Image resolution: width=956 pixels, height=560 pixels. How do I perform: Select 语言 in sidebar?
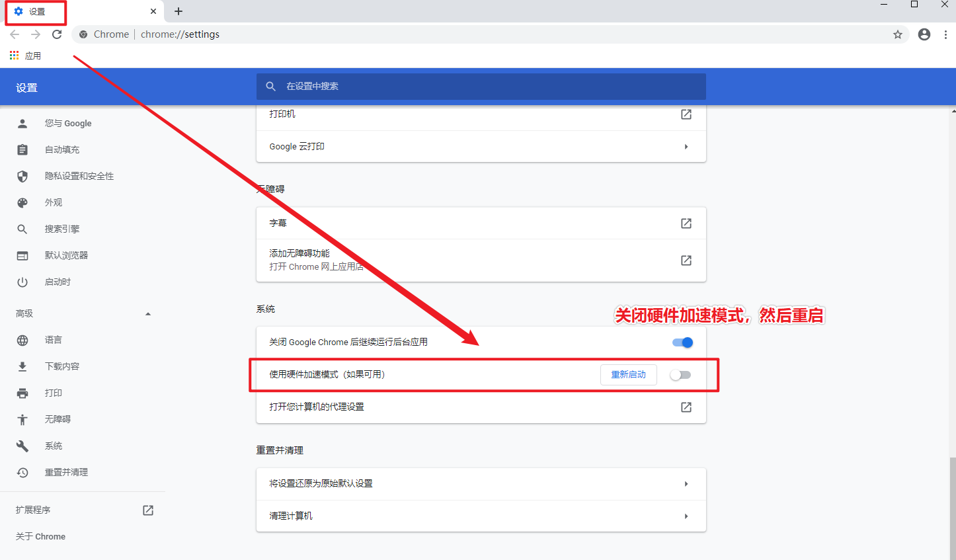[x=54, y=340]
